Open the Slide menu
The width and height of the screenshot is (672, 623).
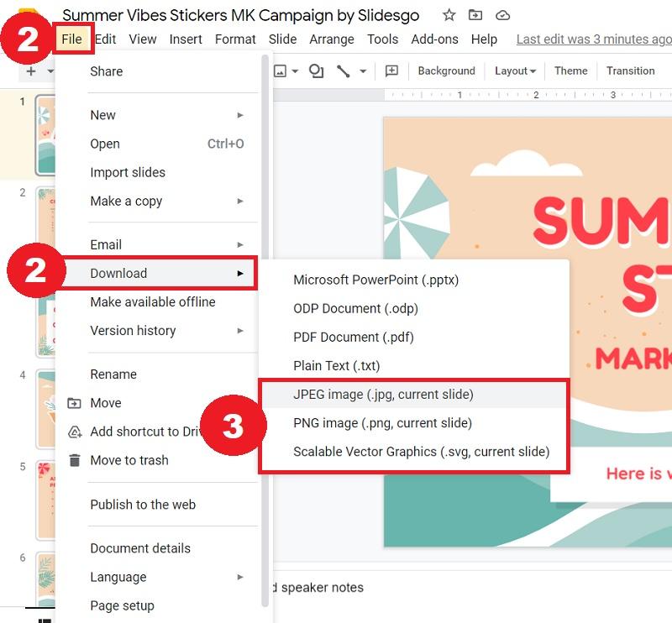[x=282, y=39]
